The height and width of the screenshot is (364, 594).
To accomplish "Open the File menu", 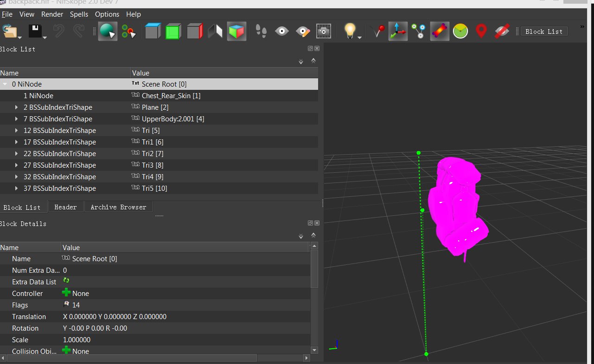I will point(6,14).
